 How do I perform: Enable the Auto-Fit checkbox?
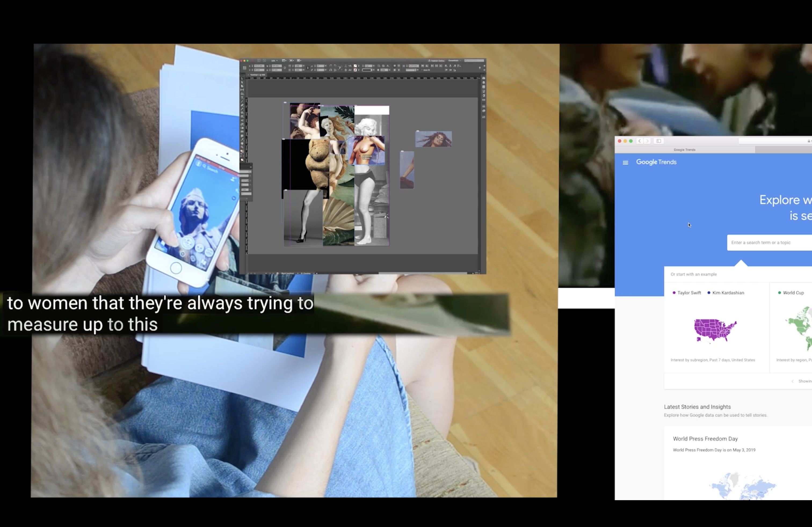tap(422, 70)
